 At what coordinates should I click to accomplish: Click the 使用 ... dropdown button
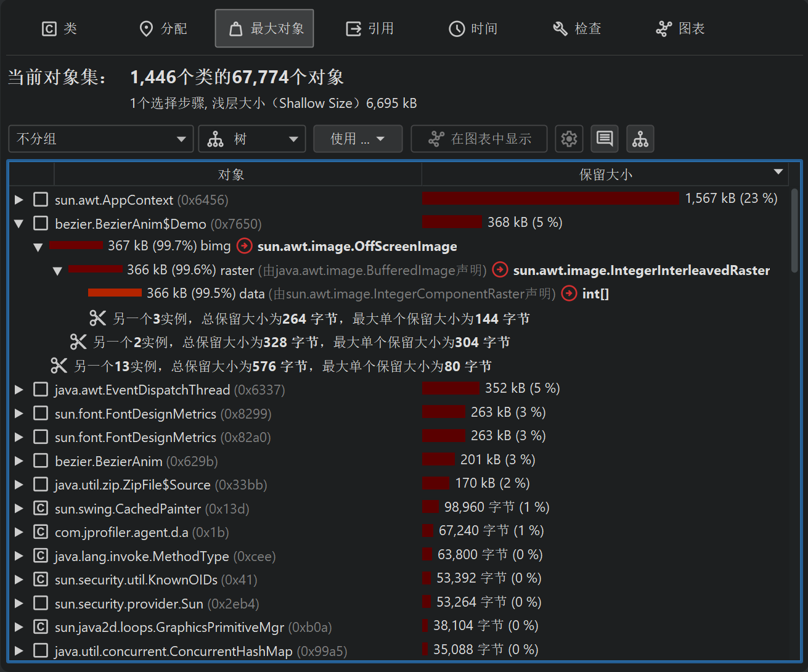(357, 139)
